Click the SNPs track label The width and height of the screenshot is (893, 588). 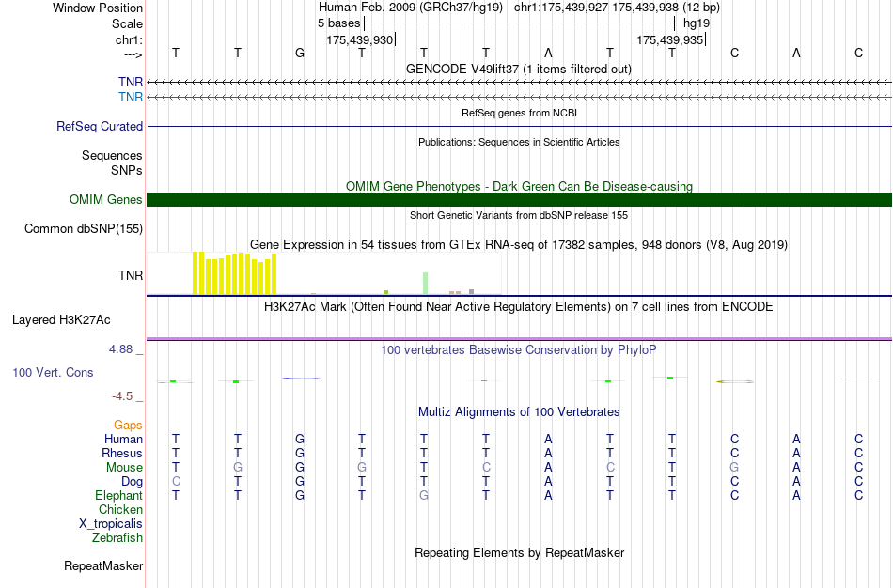pos(127,170)
